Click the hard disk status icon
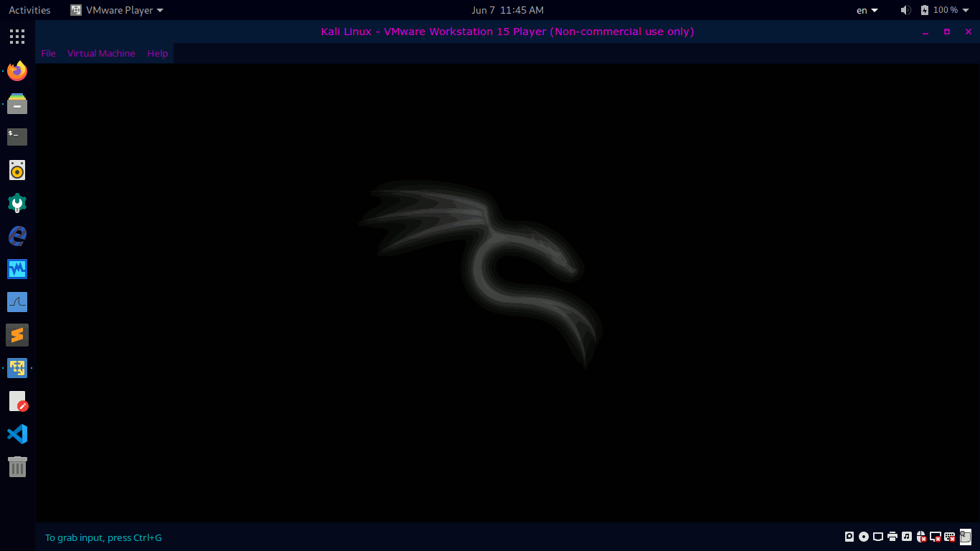Viewport: 980px width, 551px height. pyautogui.click(x=849, y=536)
